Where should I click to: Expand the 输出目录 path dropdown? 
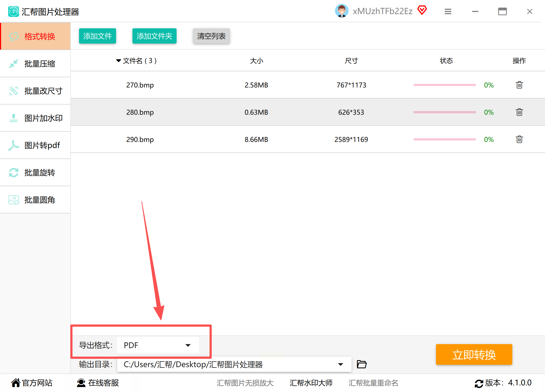(x=340, y=364)
